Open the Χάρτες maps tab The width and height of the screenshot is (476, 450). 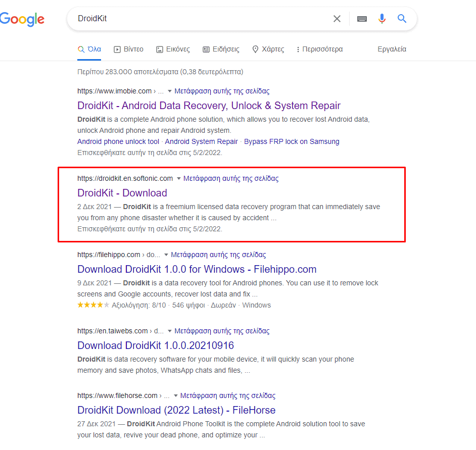click(x=268, y=49)
